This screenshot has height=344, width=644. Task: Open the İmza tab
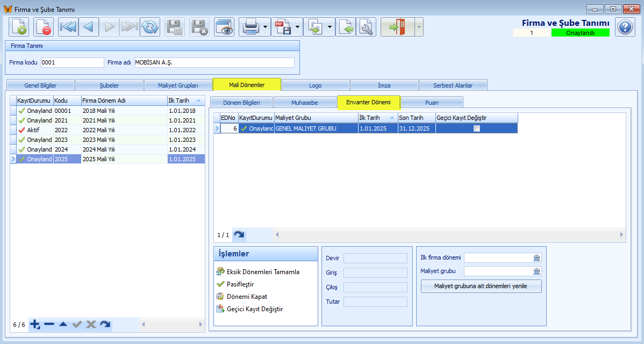(384, 85)
